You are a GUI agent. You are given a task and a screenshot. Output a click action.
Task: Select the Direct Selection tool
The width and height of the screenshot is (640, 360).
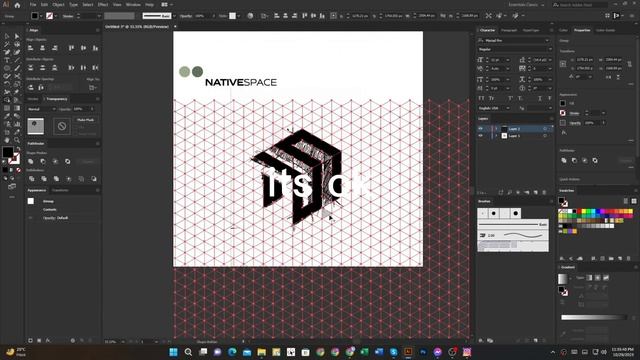[x=17, y=36]
